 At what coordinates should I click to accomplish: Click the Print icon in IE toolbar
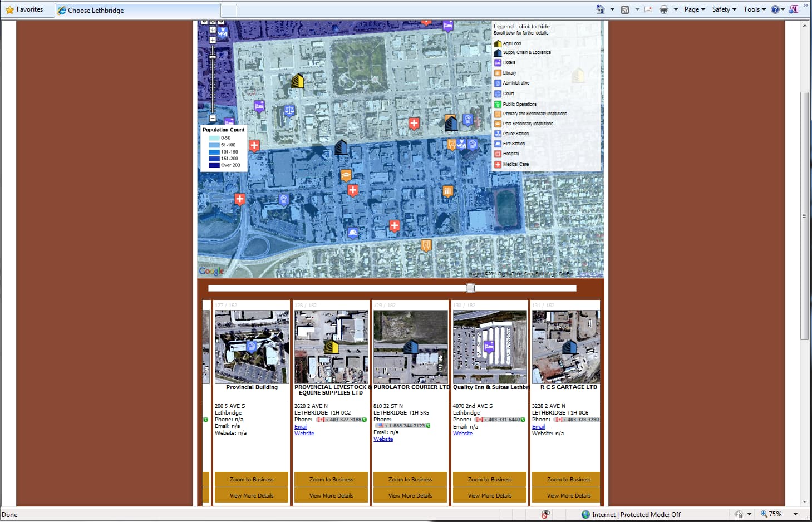click(x=663, y=9)
